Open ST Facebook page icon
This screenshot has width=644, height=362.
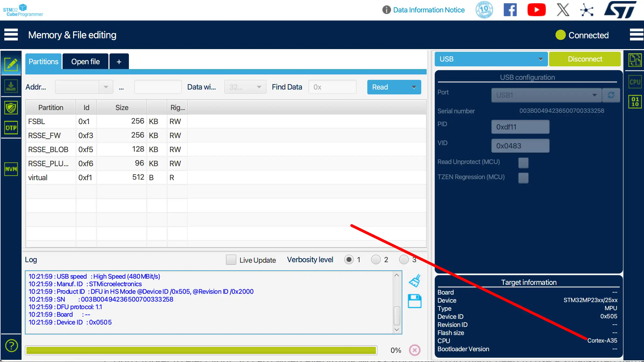[510, 10]
